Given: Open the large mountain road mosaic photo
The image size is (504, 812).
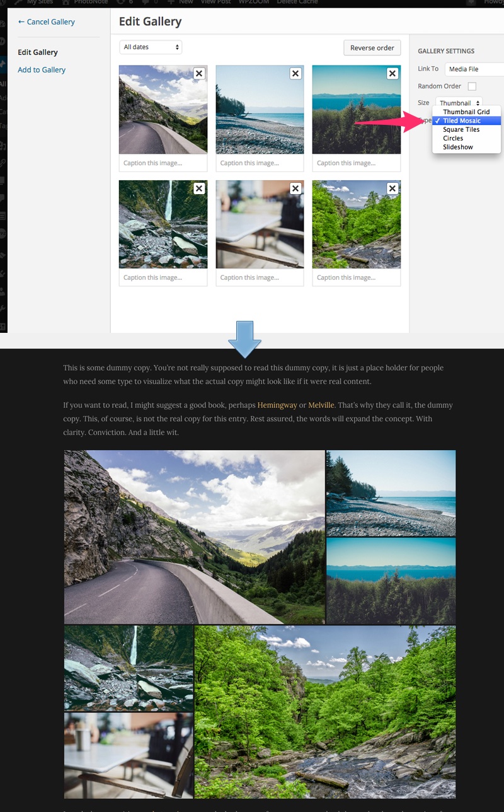Looking at the screenshot, I should click(194, 537).
